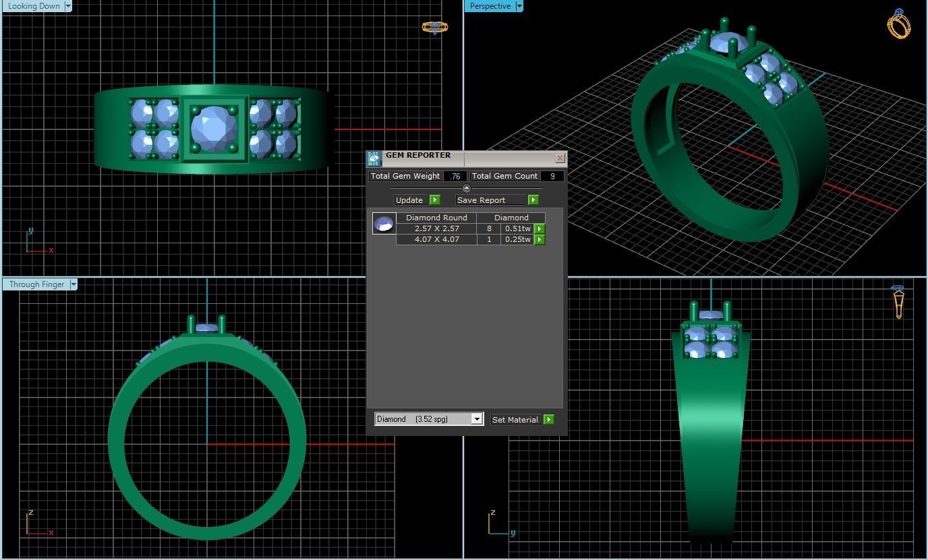
Task: Click the Update label button
Action: coord(409,200)
